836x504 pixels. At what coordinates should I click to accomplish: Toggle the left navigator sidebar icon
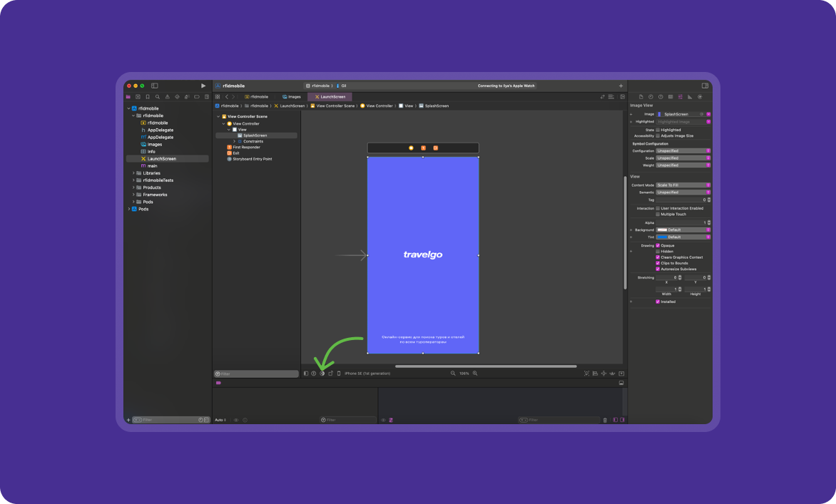point(154,86)
